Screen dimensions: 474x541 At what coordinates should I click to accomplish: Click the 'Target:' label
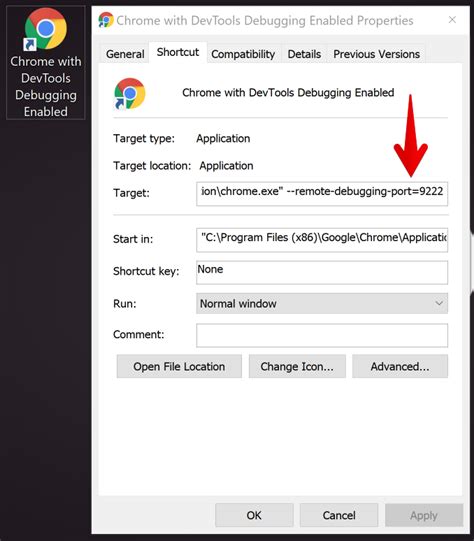coord(131,193)
